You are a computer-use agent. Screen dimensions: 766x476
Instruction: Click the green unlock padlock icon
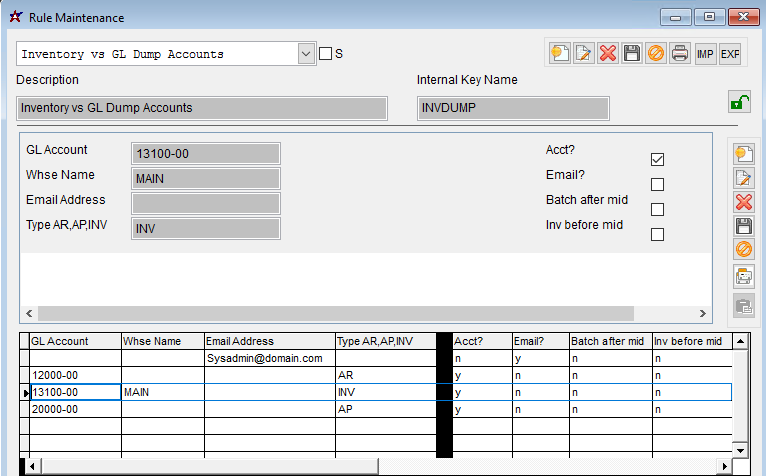coord(739,102)
